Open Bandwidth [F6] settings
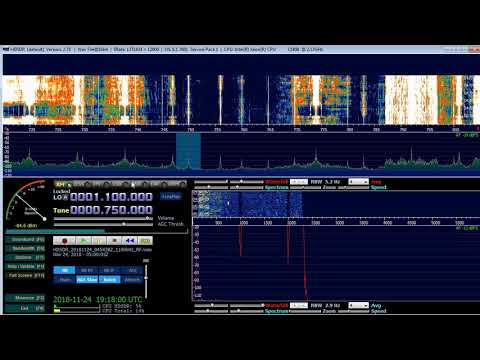This screenshot has width=480, height=360. tap(25, 249)
